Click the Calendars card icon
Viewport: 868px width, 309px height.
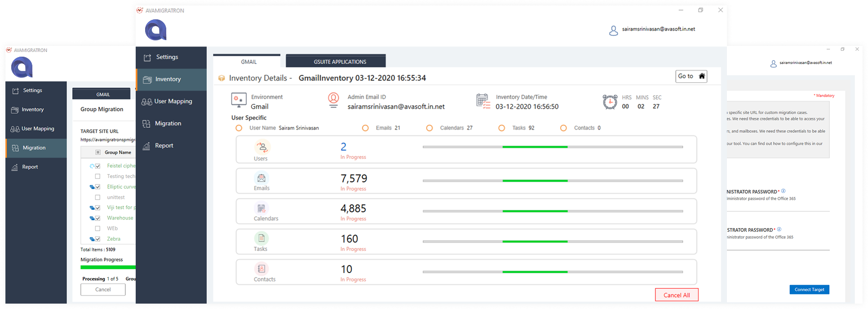pyautogui.click(x=261, y=208)
